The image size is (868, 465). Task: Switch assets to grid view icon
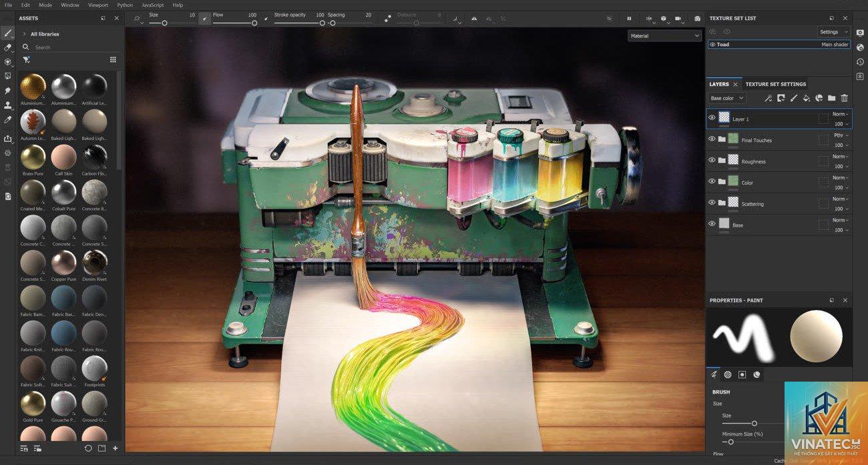coord(113,59)
